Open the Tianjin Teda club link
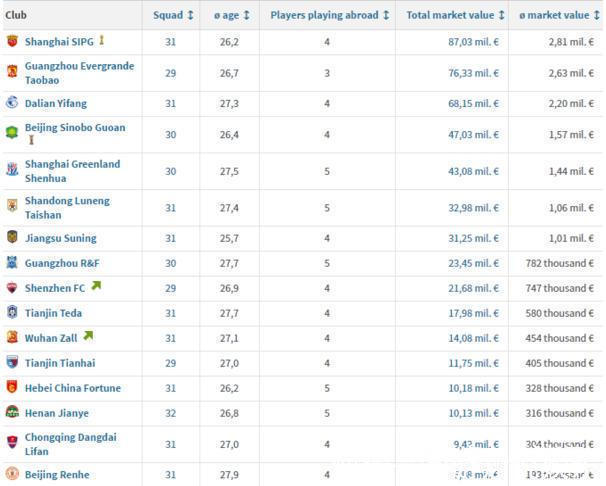 point(53,313)
